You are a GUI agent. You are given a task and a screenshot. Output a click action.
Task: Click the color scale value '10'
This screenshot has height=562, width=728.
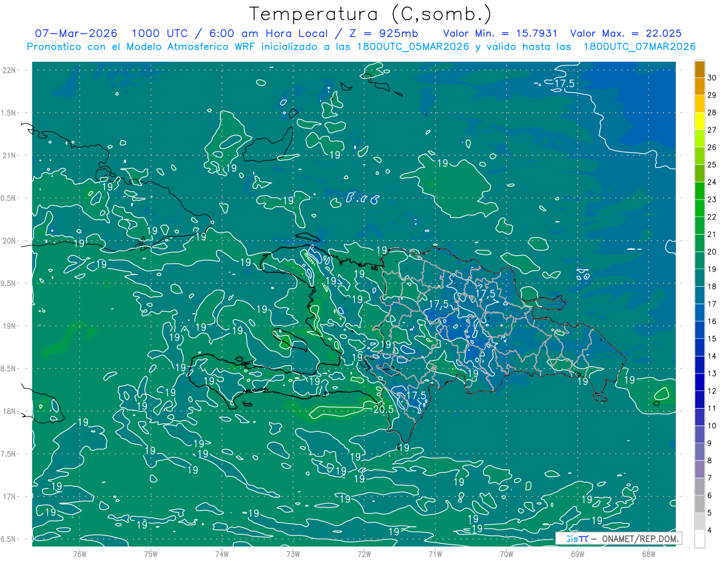pyautogui.click(x=712, y=426)
